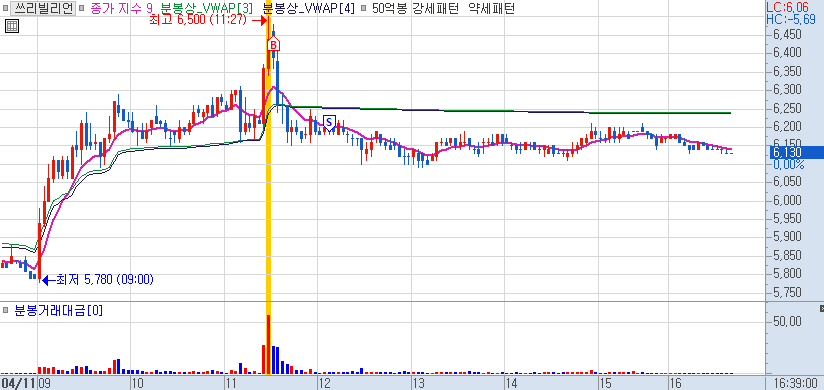Click the 6,300 price axis label

(787, 90)
